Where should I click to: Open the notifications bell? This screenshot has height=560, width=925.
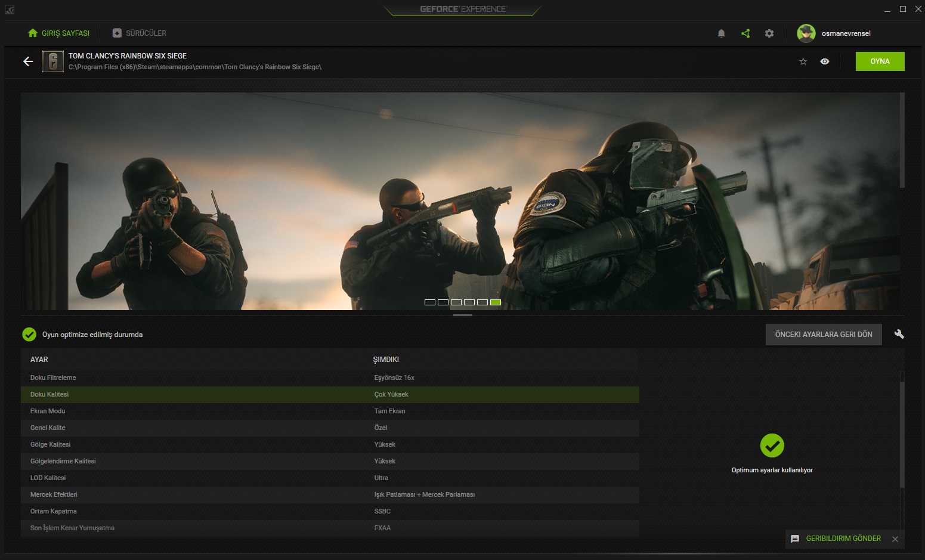tap(721, 33)
